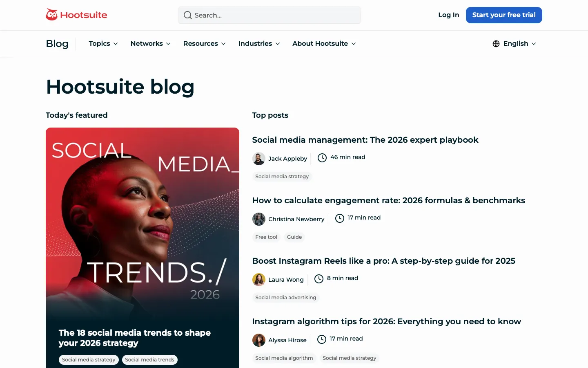The height and width of the screenshot is (368, 588).
Task: Click Start your free trial button
Action: click(x=504, y=15)
